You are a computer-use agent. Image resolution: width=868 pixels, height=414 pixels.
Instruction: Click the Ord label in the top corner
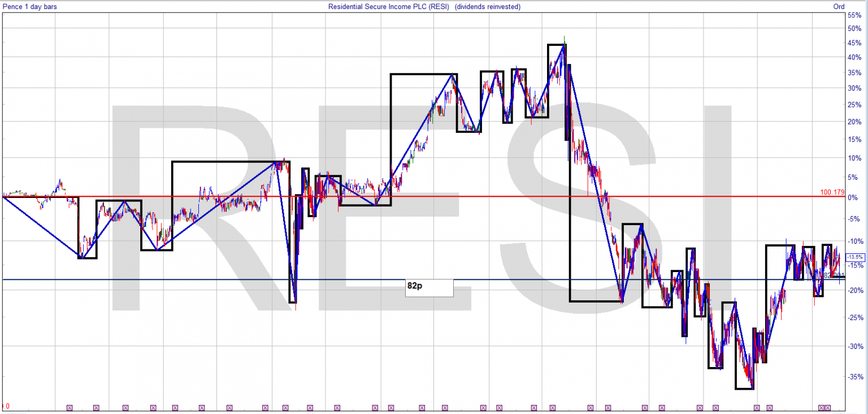[839, 7]
